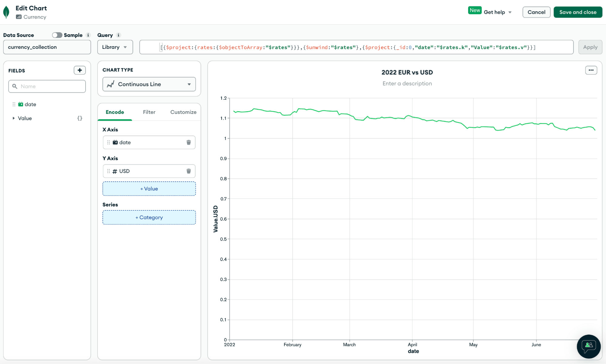Image resolution: width=606 pixels, height=364 pixels.
Task: Click the Cancel button
Action: (536, 12)
